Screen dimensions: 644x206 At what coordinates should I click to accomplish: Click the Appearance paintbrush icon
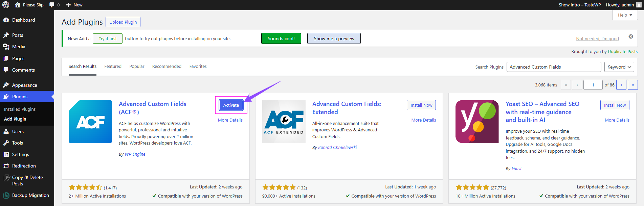6,85
